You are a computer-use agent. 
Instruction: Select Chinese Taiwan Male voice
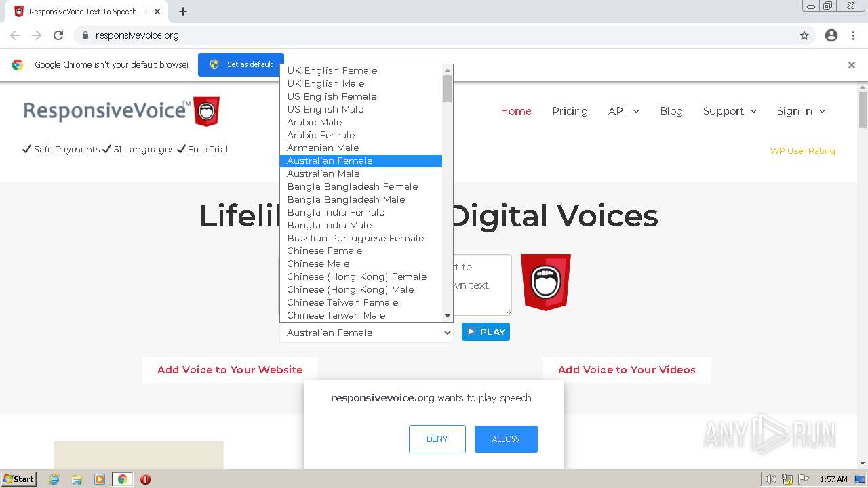[361, 315]
